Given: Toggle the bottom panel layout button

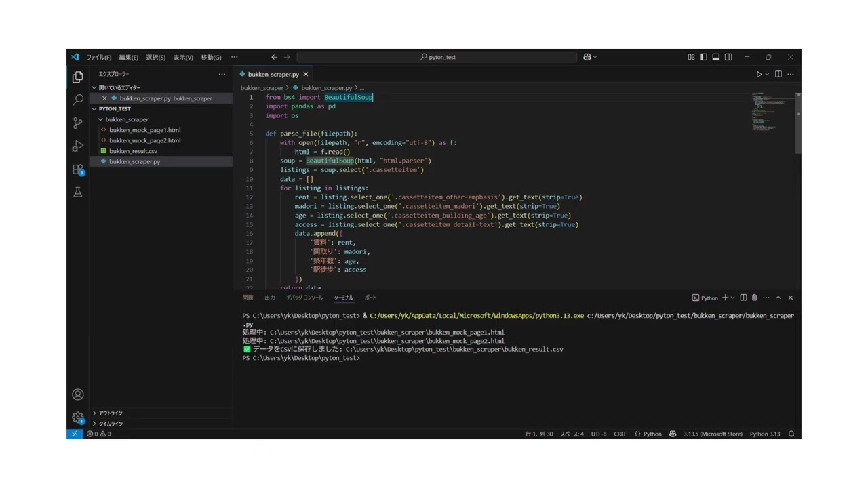Looking at the screenshot, I should (x=715, y=57).
